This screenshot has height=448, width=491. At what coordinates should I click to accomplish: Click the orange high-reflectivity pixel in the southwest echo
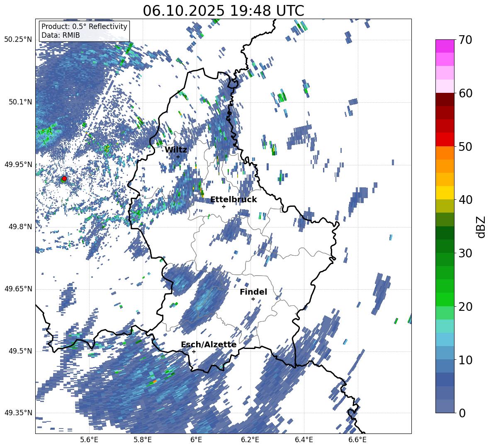(154, 382)
